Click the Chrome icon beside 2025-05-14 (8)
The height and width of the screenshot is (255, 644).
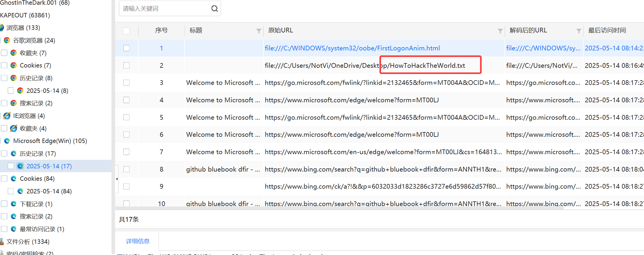[20, 91]
